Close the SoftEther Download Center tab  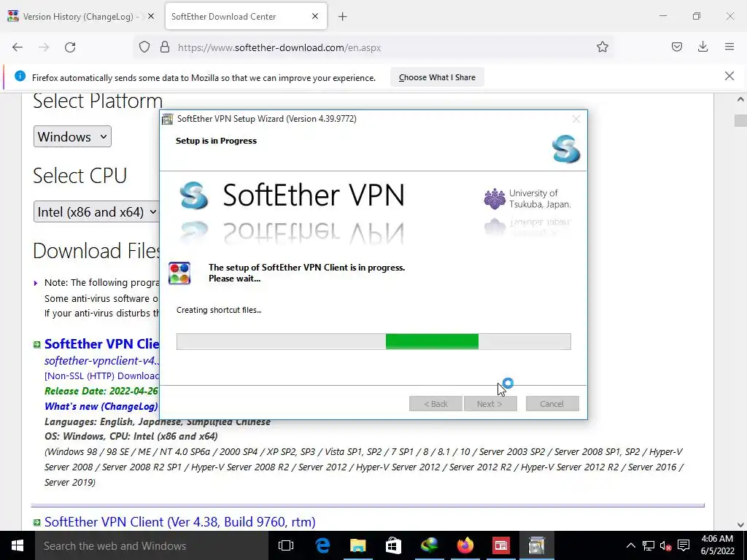(x=315, y=16)
